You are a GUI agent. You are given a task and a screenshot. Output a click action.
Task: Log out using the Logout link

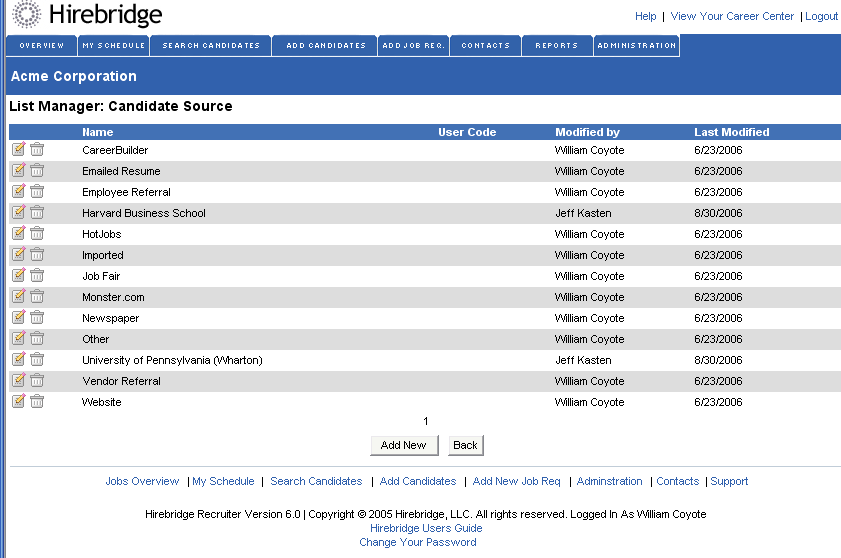pyautogui.click(x=821, y=16)
